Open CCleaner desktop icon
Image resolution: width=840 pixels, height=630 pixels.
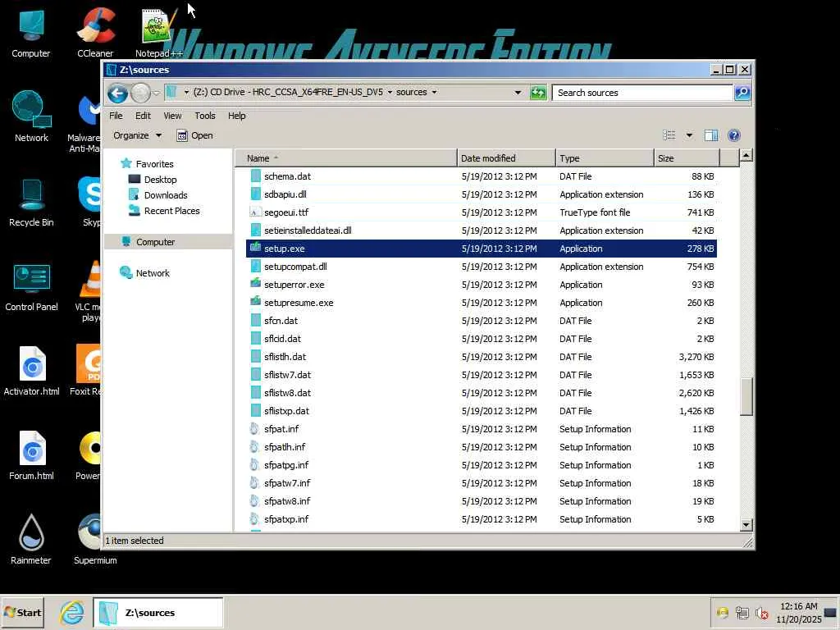pyautogui.click(x=95, y=32)
